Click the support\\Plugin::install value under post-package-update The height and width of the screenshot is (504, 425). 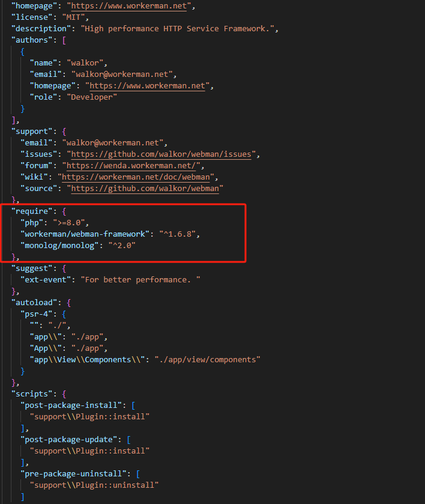(89, 451)
